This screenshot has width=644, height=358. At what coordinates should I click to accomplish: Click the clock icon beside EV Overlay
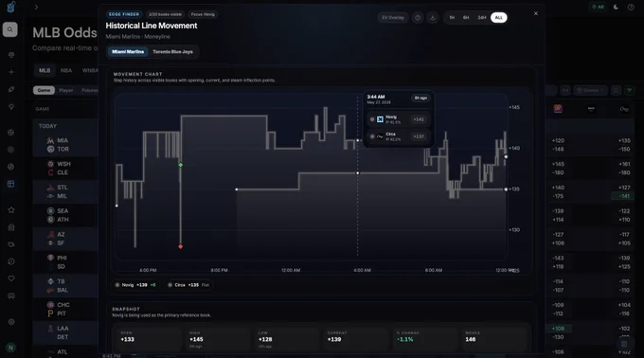(x=418, y=18)
